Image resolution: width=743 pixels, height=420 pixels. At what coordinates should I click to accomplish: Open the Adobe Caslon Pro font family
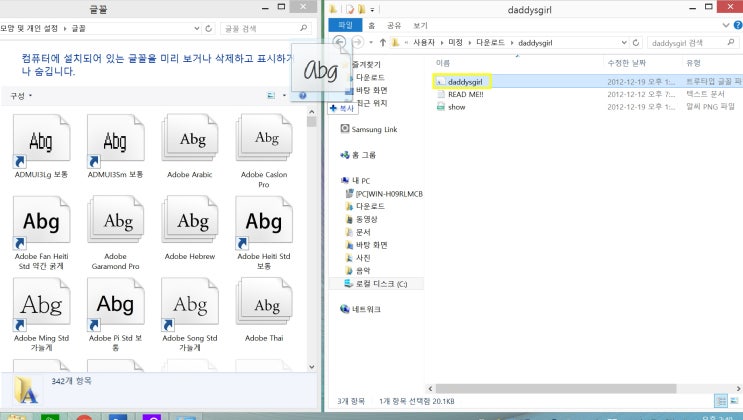(264, 138)
